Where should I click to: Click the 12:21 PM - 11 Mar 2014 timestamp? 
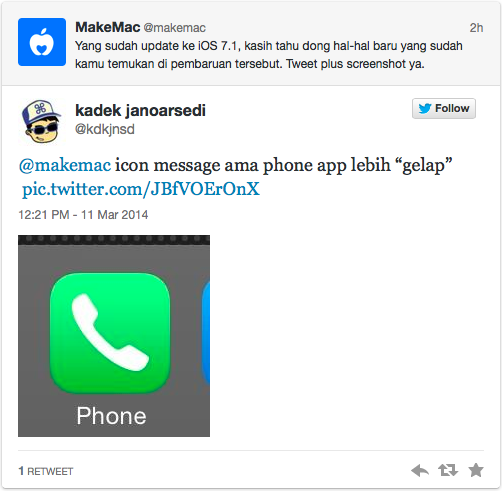pyautogui.click(x=83, y=215)
